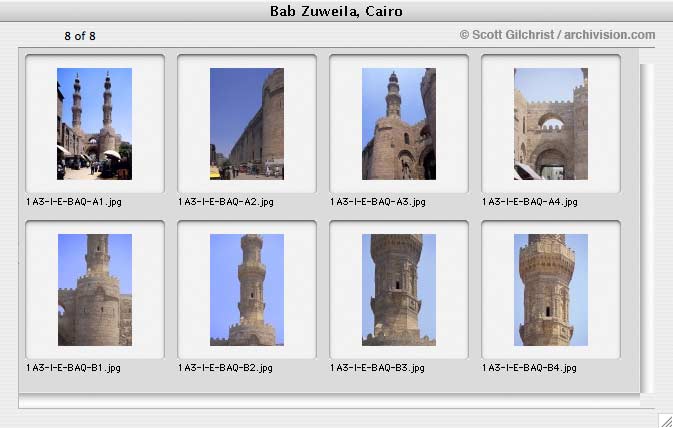Click filename 1A3-I-E-BAQ-B4.jpg
The image size is (673, 428).
[x=529, y=368]
